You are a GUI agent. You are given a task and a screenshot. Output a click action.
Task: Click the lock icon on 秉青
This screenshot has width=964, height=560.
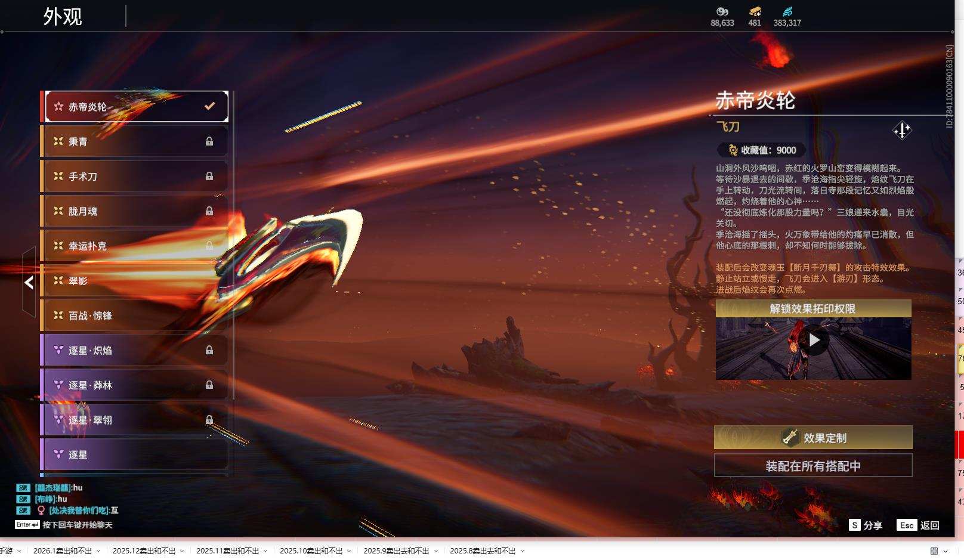[x=209, y=141]
